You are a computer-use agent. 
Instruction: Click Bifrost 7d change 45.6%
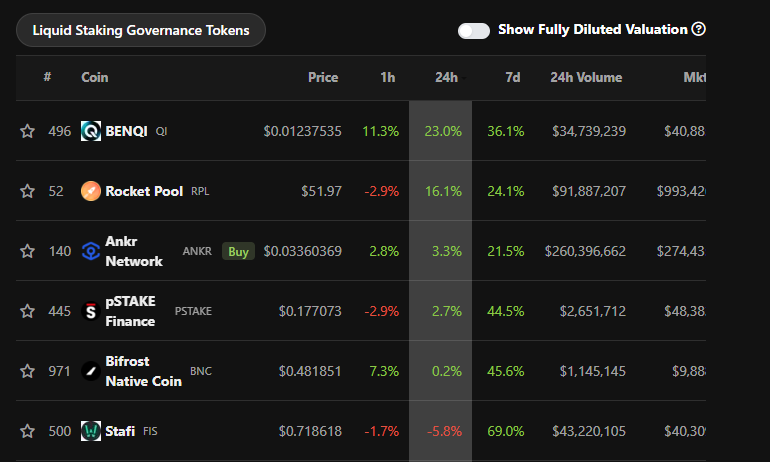(x=505, y=371)
